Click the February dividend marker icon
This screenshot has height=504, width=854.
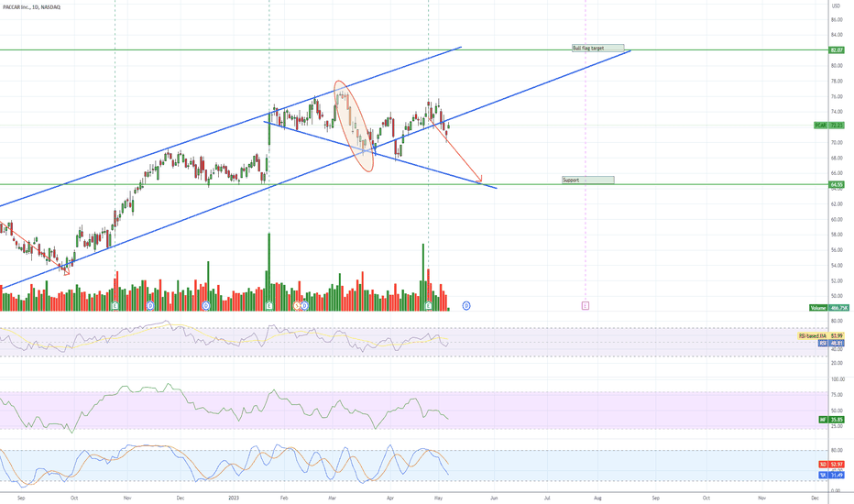[x=304, y=306]
